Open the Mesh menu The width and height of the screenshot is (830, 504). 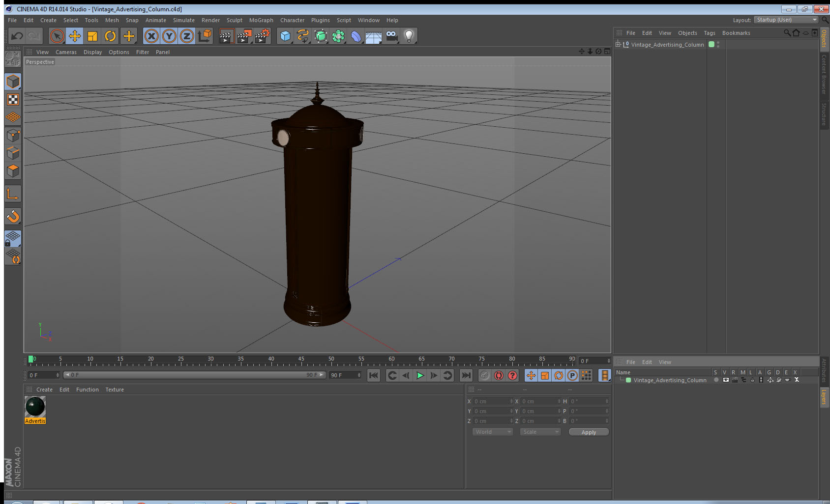coord(112,20)
